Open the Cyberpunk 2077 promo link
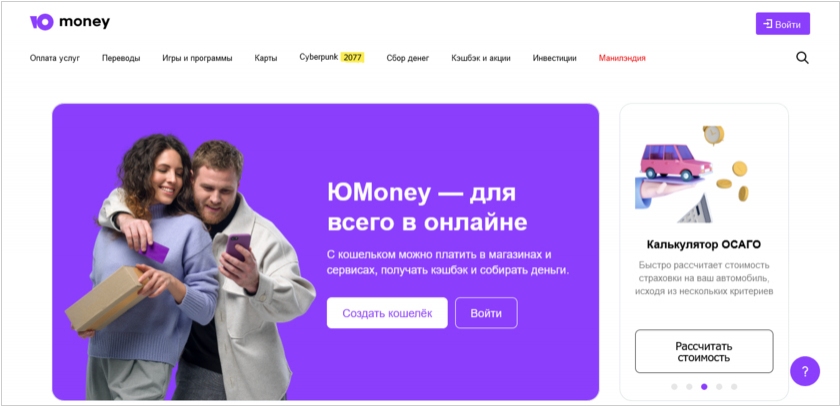This screenshot has height=406, width=840. click(x=332, y=57)
